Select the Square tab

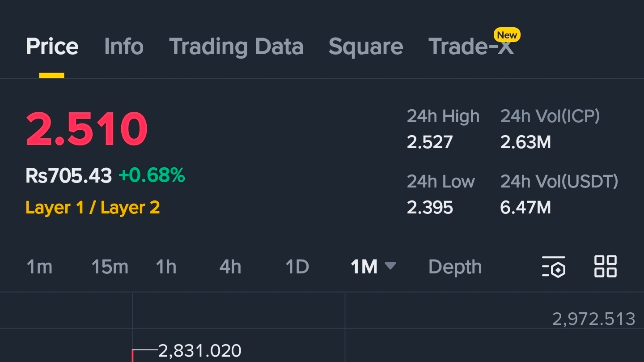[365, 47]
